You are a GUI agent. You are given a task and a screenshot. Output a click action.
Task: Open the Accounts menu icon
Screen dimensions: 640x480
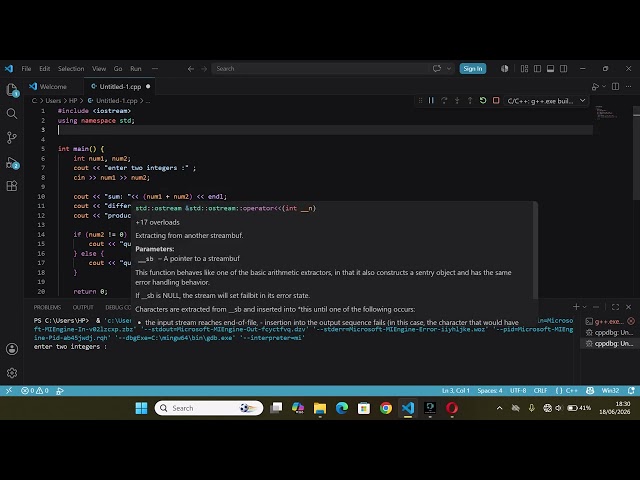(x=12, y=349)
